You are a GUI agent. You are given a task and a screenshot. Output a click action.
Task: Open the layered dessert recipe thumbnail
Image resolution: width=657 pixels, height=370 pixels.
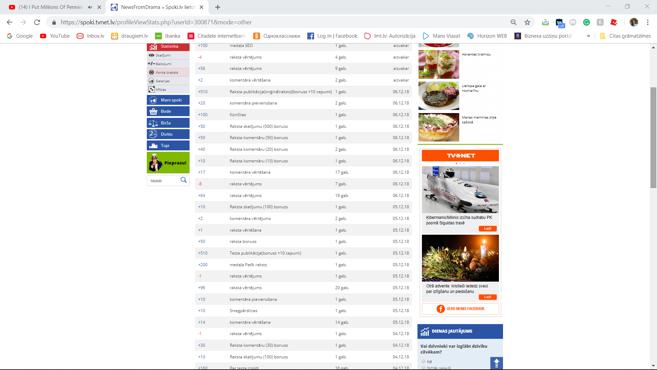coord(439,65)
